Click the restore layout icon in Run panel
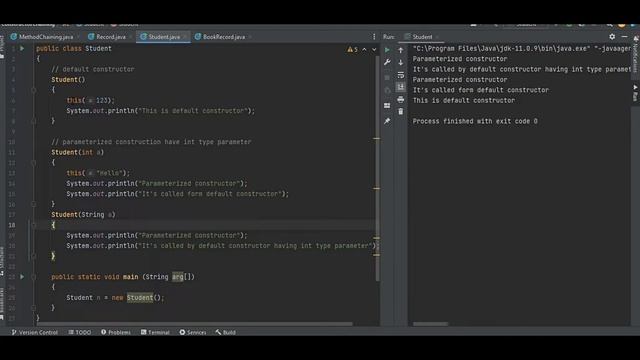Viewport: 640px width, 360px height. point(387,106)
